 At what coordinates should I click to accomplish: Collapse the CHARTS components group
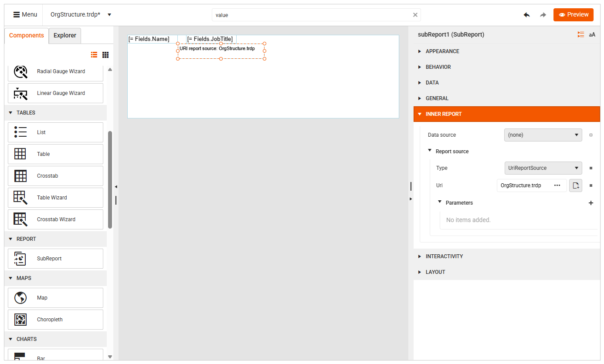click(11, 339)
